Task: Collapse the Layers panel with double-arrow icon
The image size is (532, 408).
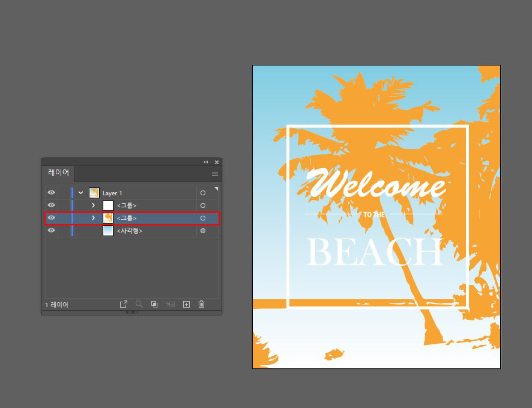Action: [205, 162]
